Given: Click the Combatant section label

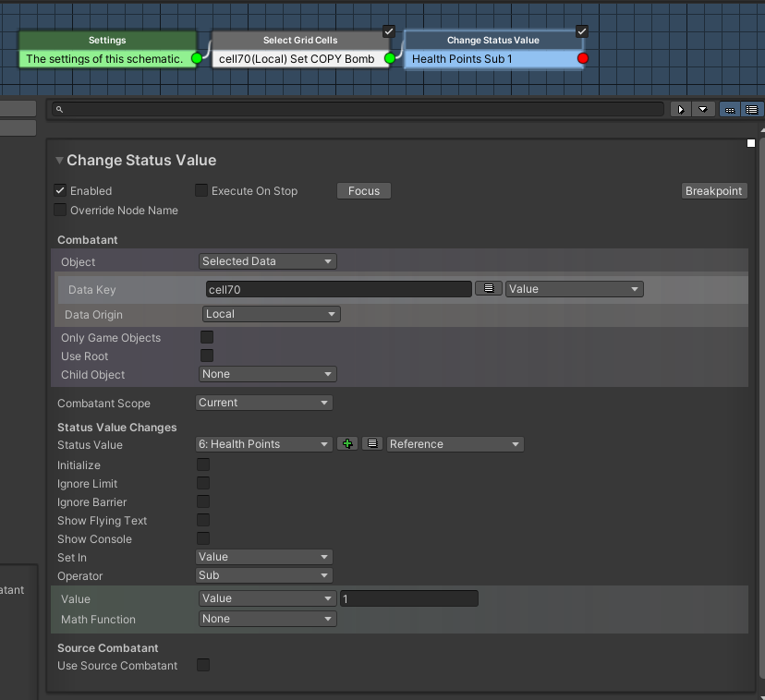Looking at the screenshot, I should [88, 240].
